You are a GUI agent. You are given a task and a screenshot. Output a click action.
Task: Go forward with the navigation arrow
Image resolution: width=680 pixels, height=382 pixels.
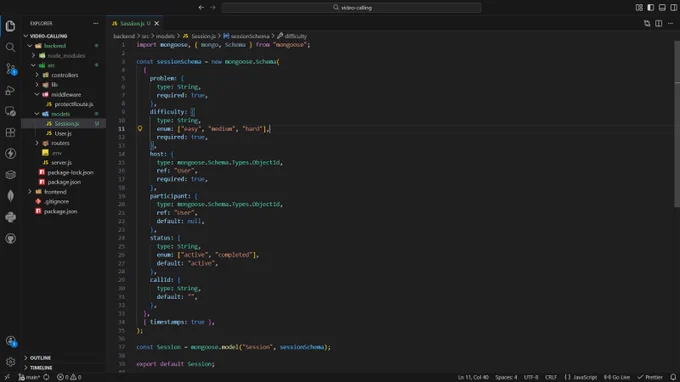coord(213,7)
